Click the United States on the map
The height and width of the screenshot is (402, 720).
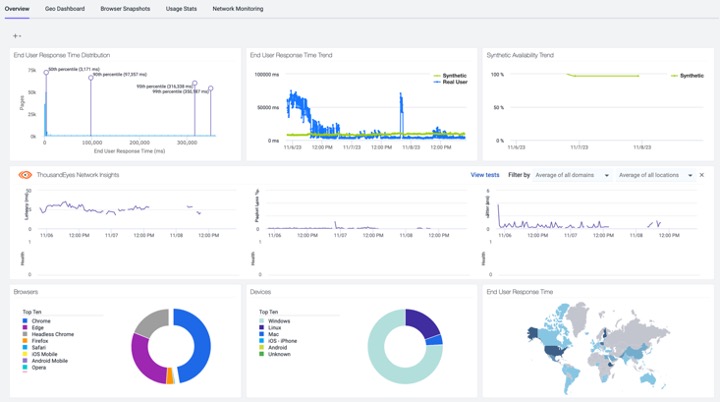(x=554, y=352)
